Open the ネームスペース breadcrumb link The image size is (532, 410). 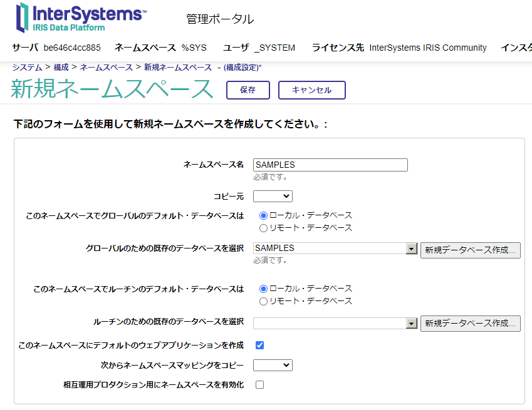(106, 67)
